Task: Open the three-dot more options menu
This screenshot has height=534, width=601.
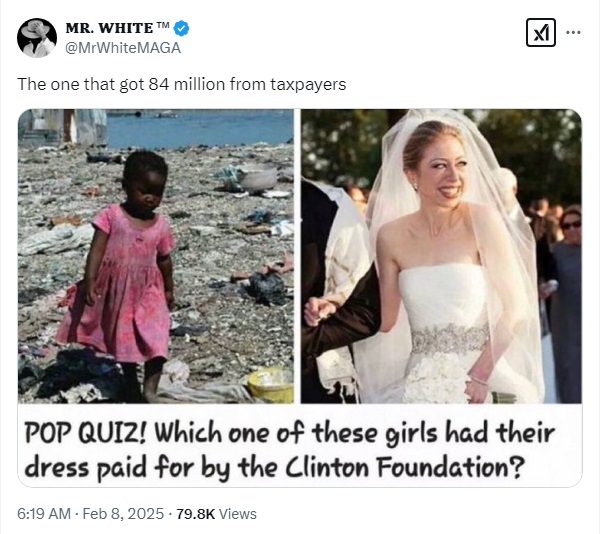Action: click(573, 33)
